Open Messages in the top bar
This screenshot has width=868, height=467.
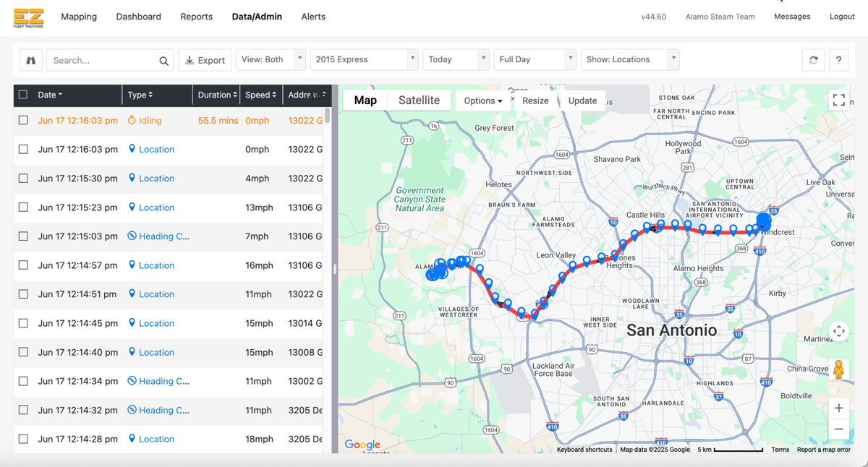[x=792, y=16]
